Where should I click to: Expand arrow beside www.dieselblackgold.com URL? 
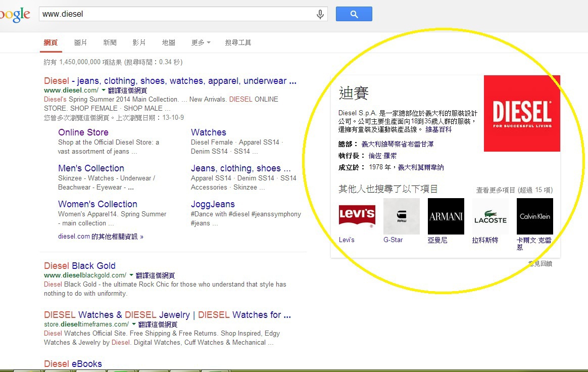click(x=131, y=275)
